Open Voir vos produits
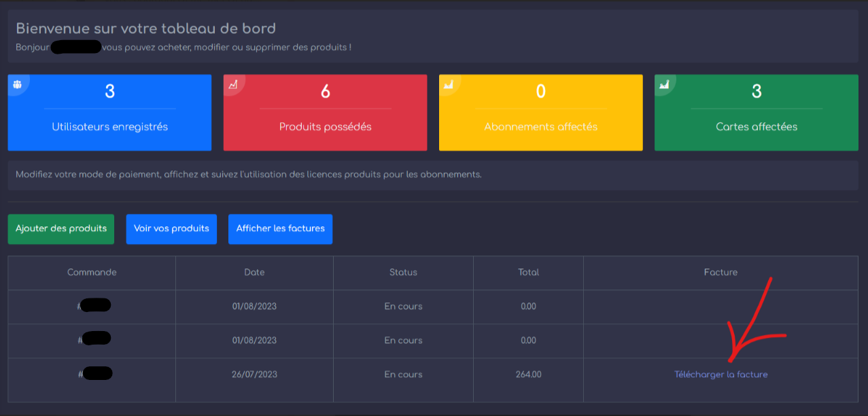The width and height of the screenshot is (868, 416). point(171,228)
